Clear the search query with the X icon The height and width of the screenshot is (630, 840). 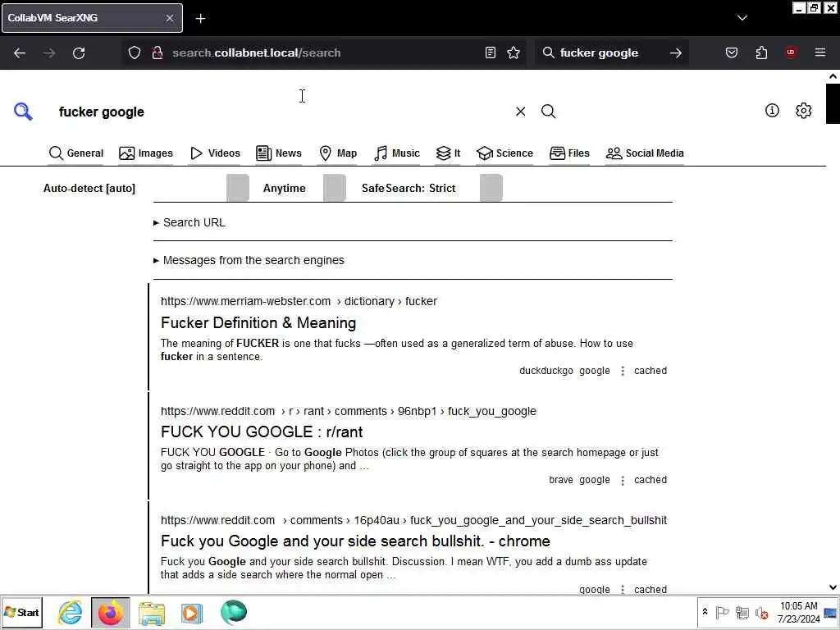520,112
